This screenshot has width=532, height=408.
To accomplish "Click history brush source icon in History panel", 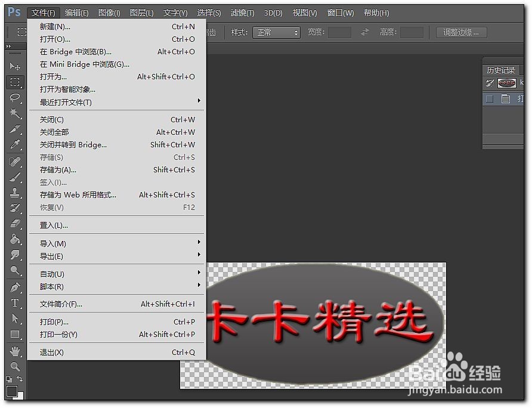I will coord(490,83).
